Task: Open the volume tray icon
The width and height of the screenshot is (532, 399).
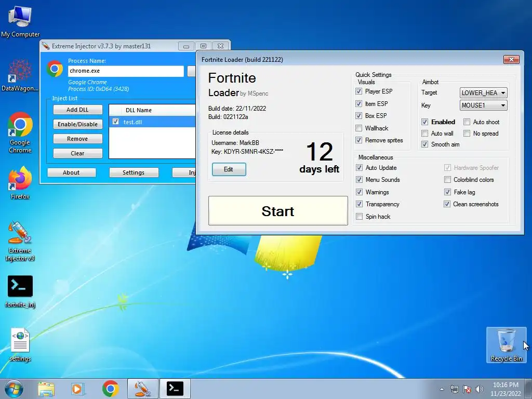Action: [480, 389]
